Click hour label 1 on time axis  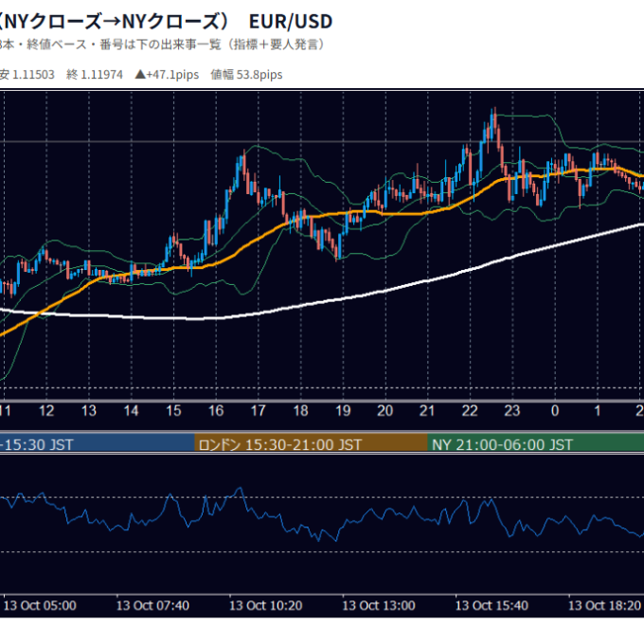pos(598,411)
